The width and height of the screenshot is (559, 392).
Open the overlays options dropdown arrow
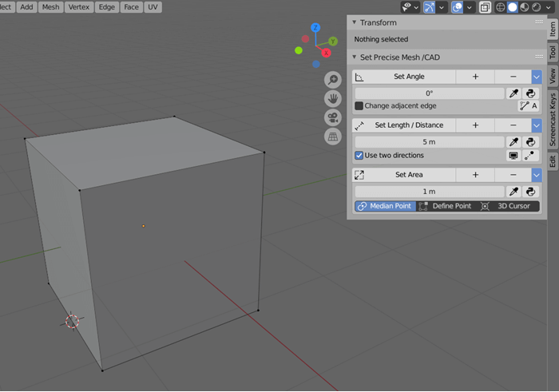(470, 7)
